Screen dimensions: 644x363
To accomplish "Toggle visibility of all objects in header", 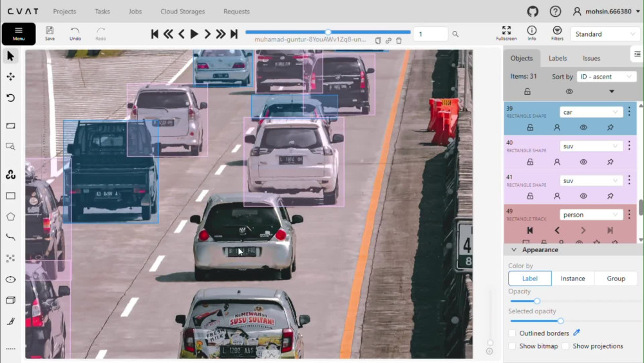I will click(569, 92).
